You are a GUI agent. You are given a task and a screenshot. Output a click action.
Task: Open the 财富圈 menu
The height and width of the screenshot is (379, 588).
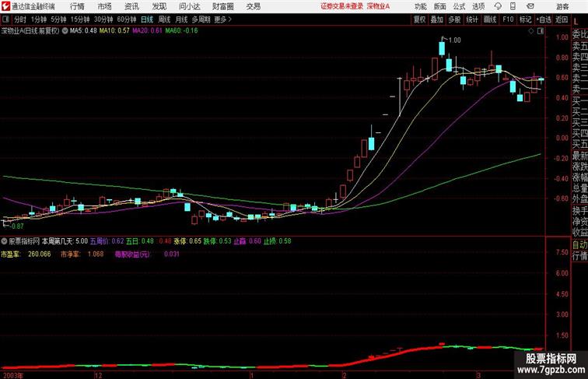click(x=222, y=6)
